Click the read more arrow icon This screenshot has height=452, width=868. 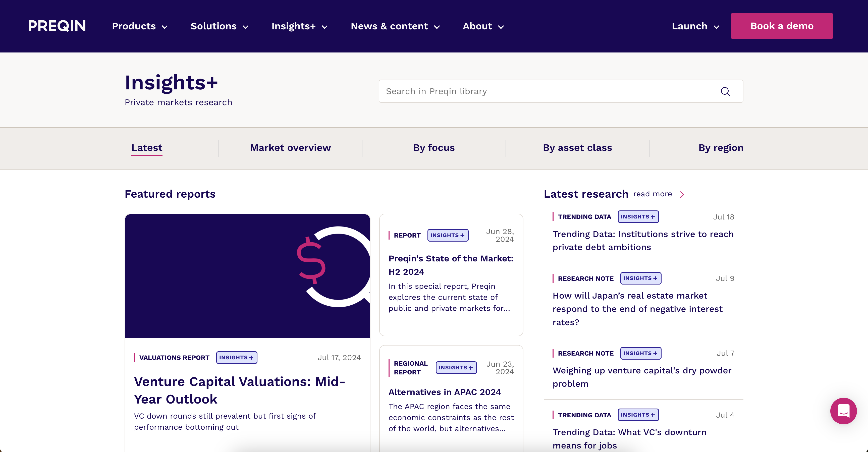pos(682,194)
